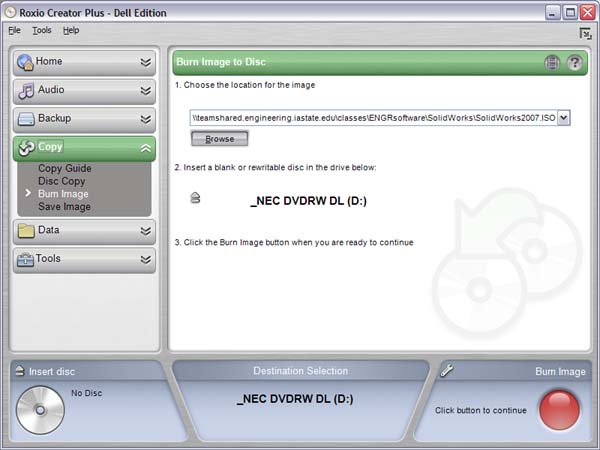Click the eject icon beside NEC DVDRW drive
Viewport: 600px width, 450px height.
tap(195, 198)
